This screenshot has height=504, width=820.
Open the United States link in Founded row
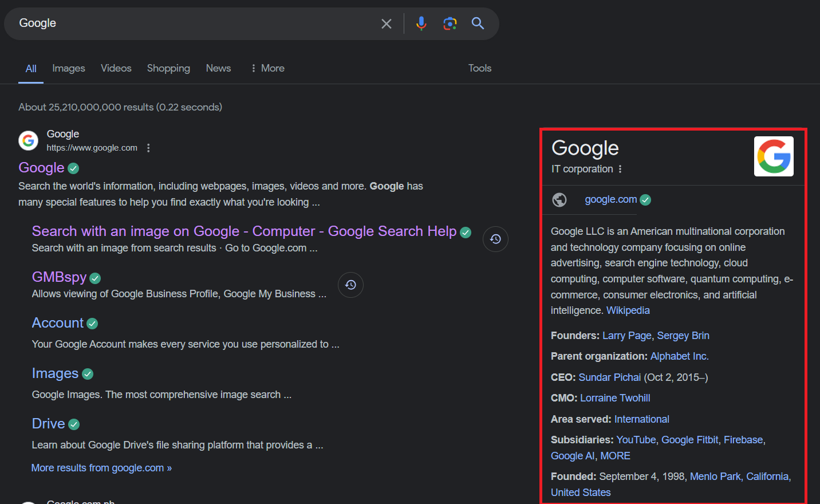(x=581, y=493)
